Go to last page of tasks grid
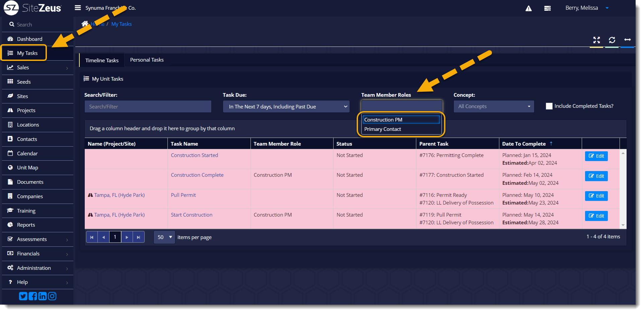This screenshot has width=644, height=313. [x=139, y=237]
